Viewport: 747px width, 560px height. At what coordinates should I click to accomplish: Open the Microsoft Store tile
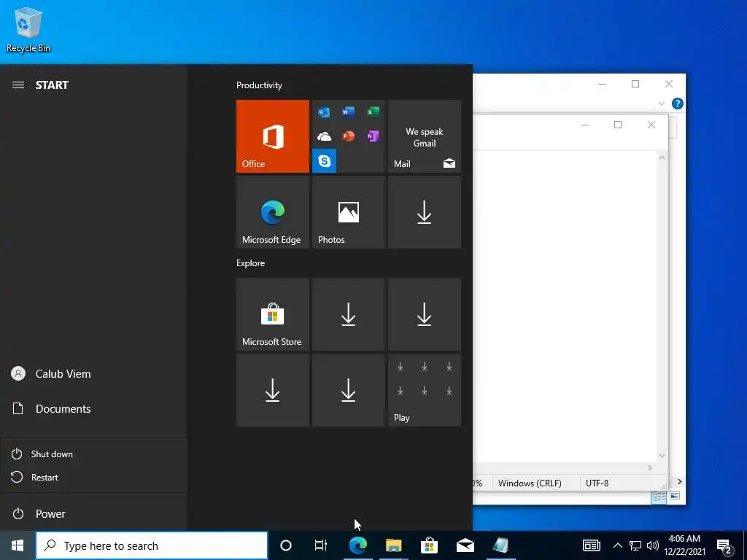click(x=273, y=314)
